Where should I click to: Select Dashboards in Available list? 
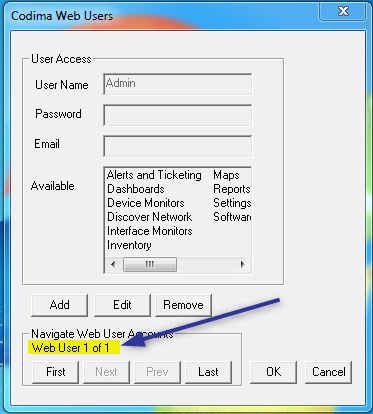[x=136, y=189]
